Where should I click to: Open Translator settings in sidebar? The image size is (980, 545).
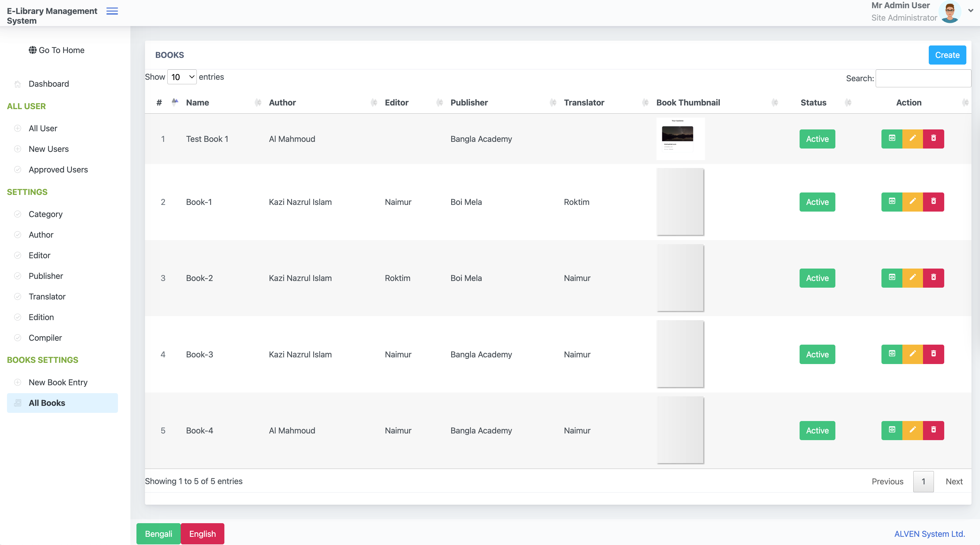pyautogui.click(x=47, y=297)
